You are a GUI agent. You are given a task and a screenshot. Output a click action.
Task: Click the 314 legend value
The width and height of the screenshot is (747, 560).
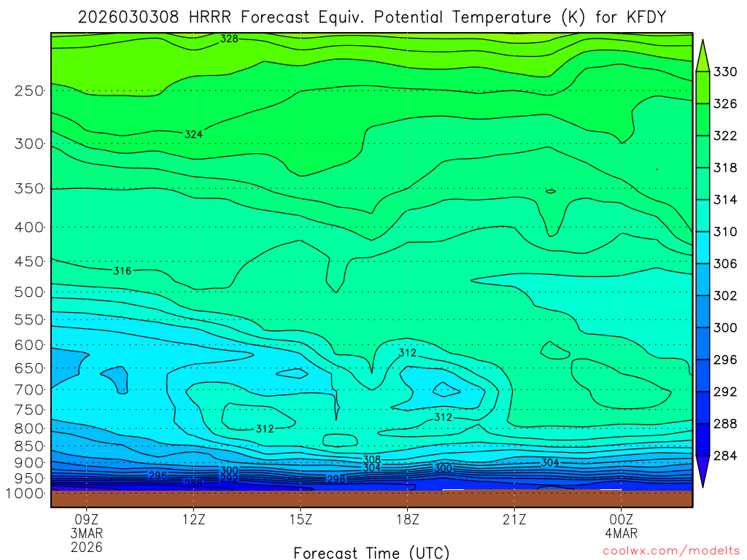tap(725, 200)
